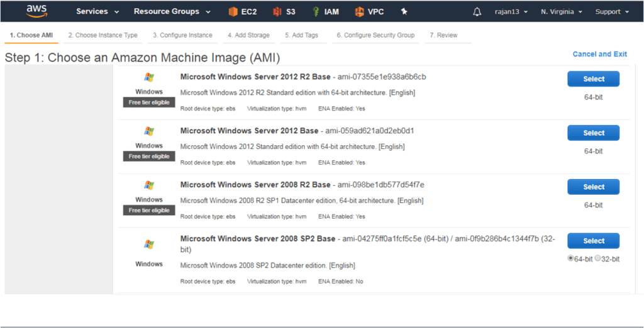This screenshot has height=328, width=644.
Task: Click AMI ID ami-059ad621a0d2eb0d1
Action: click(370, 131)
